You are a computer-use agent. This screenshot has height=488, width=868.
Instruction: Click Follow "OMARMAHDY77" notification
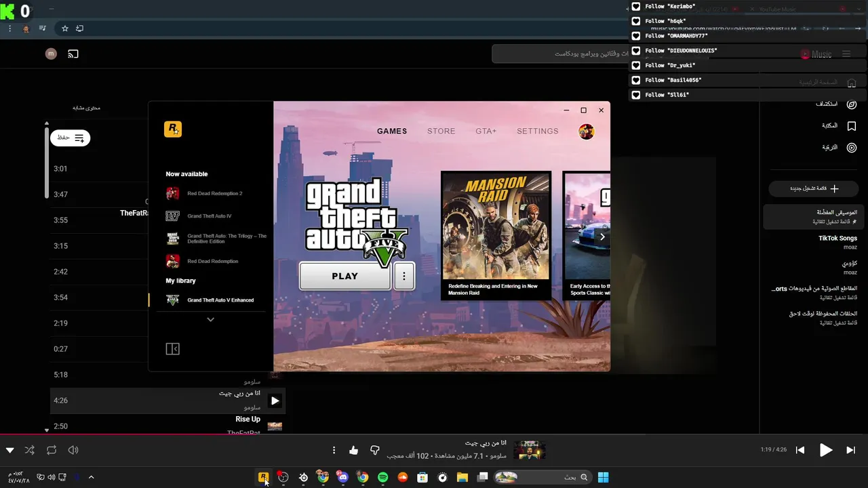point(749,36)
